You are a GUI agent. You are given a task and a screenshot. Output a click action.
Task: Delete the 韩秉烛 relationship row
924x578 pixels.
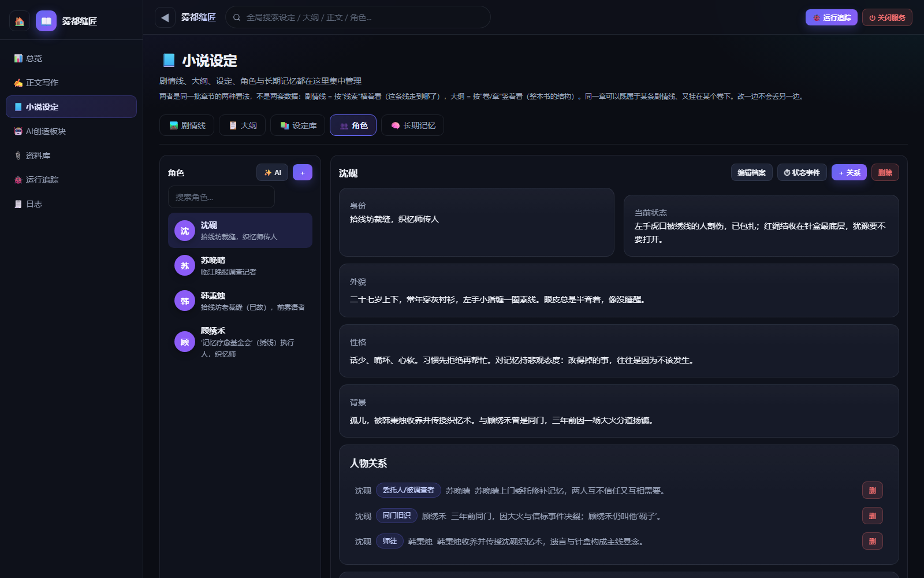pos(873,541)
